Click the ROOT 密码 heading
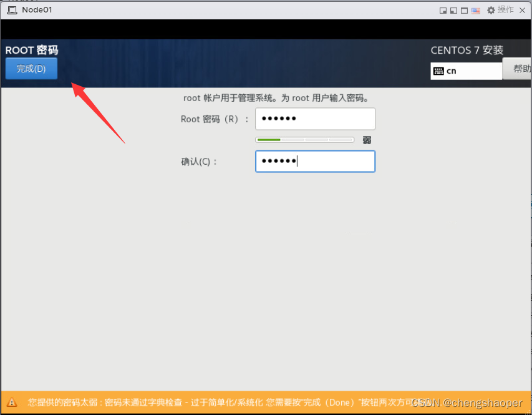Image resolution: width=532 pixels, height=415 pixels. [32, 50]
